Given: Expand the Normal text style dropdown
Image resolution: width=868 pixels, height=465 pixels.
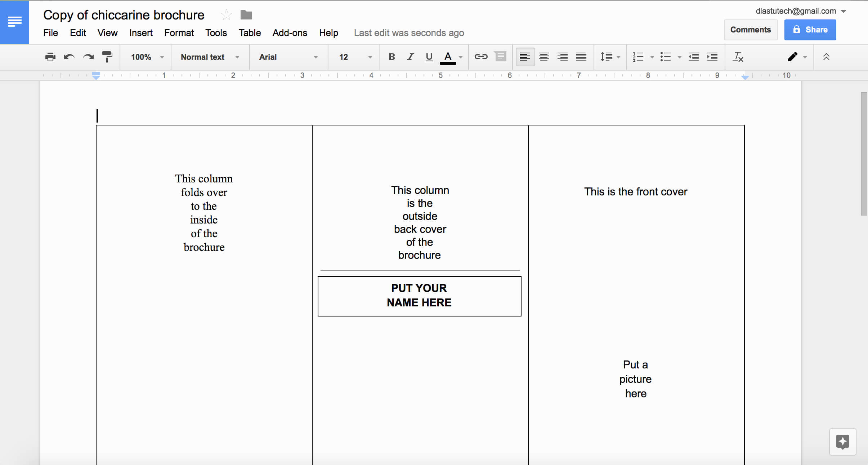Looking at the screenshot, I should pos(238,56).
